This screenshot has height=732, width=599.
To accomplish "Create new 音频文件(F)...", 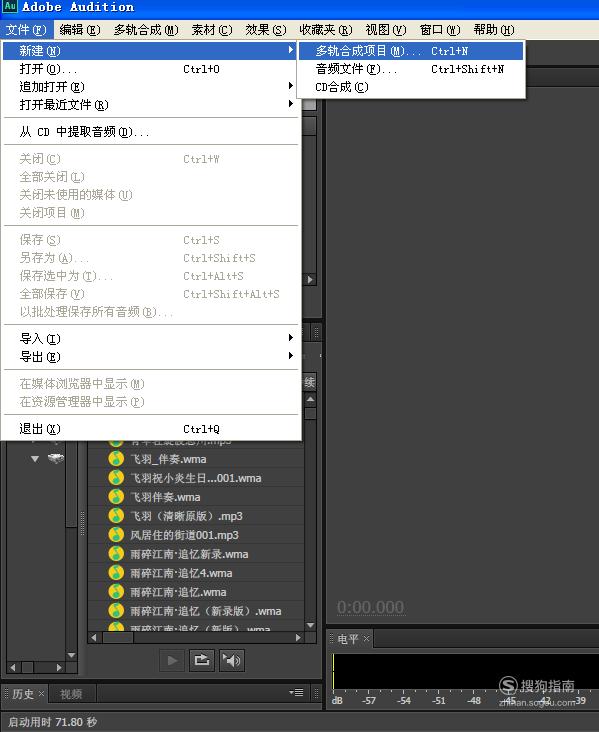I will 411,69.
